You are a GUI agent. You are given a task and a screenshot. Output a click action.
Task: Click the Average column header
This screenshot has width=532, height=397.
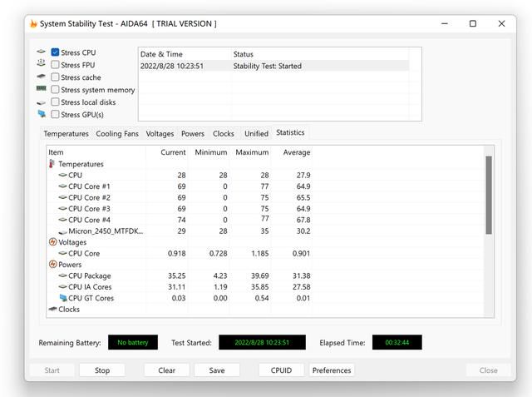(292, 152)
